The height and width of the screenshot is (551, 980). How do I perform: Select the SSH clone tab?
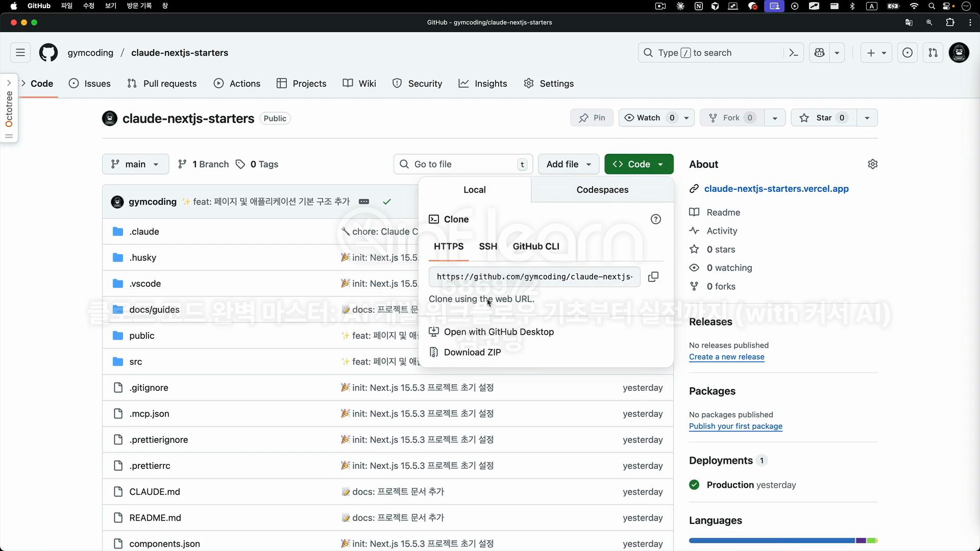coord(487,246)
